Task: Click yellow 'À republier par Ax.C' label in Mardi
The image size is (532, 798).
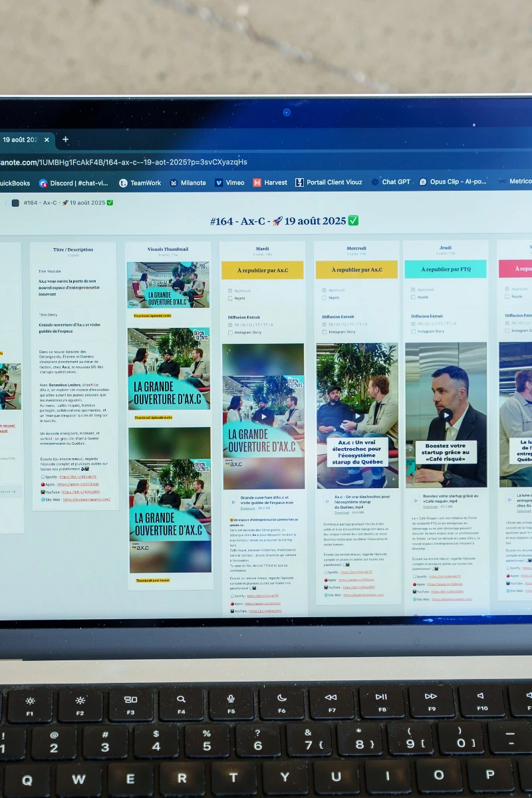Action: tap(263, 270)
